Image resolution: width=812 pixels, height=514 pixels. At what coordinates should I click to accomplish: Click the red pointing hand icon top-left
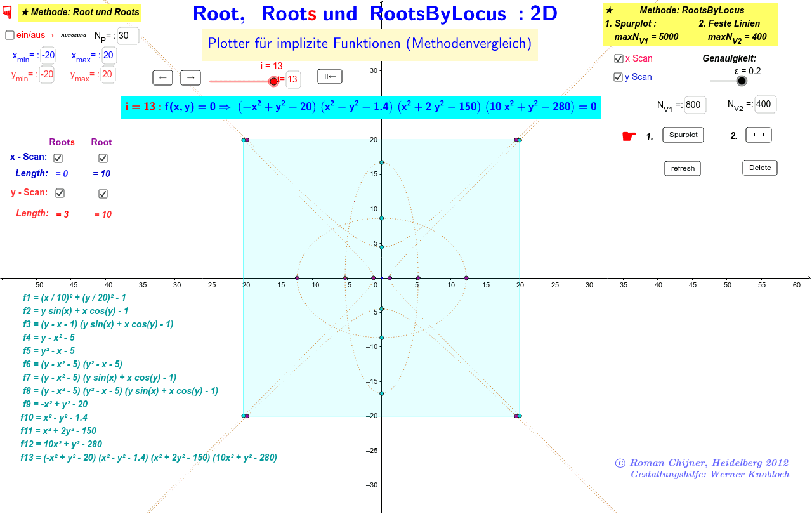[x=8, y=12]
